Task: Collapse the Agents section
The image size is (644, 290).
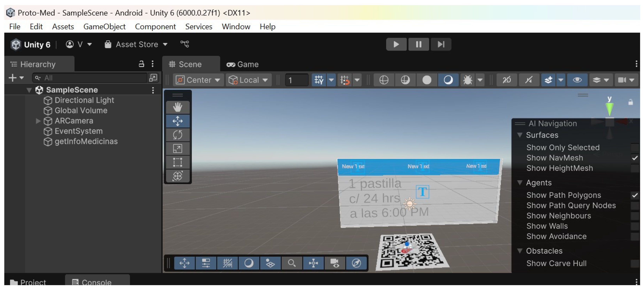Action: click(x=520, y=183)
